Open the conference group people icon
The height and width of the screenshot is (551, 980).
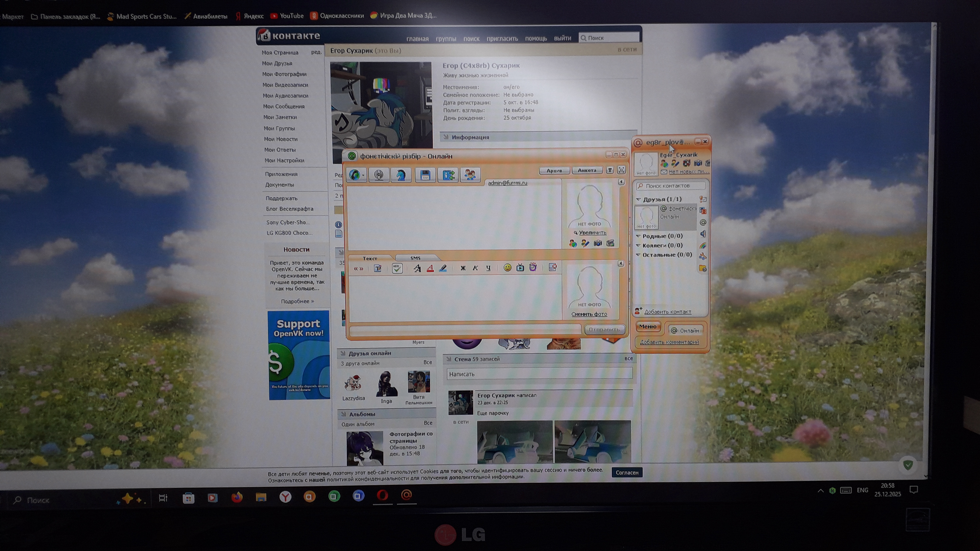point(470,175)
